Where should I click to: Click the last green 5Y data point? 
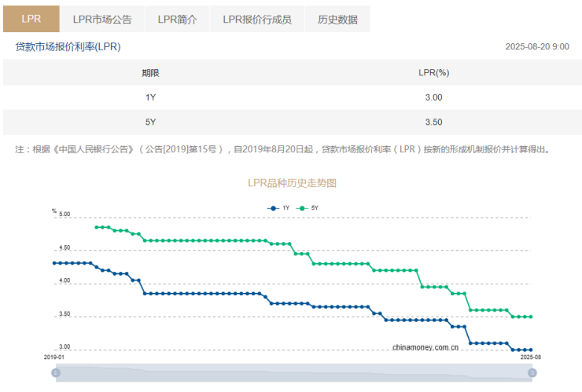point(531,317)
